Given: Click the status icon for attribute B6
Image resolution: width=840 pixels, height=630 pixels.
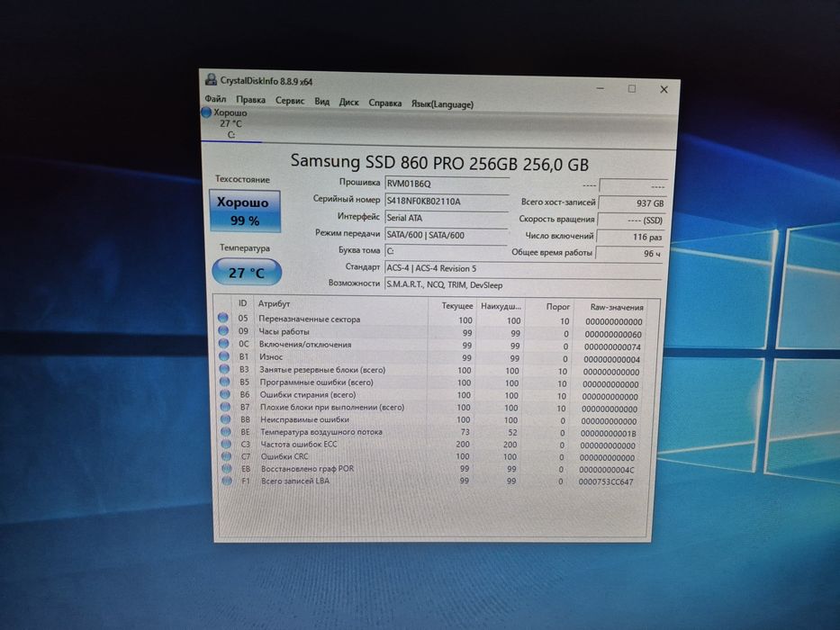Looking at the screenshot, I should [x=225, y=394].
